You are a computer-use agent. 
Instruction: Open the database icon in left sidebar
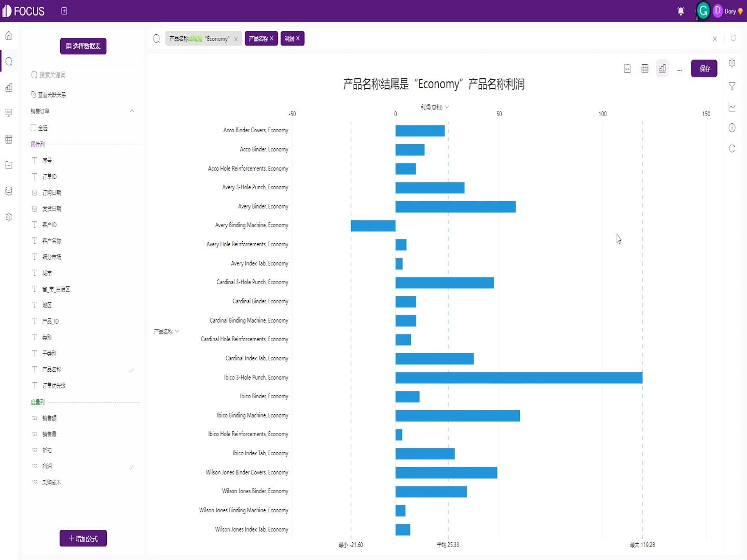(x=9, y=191)
